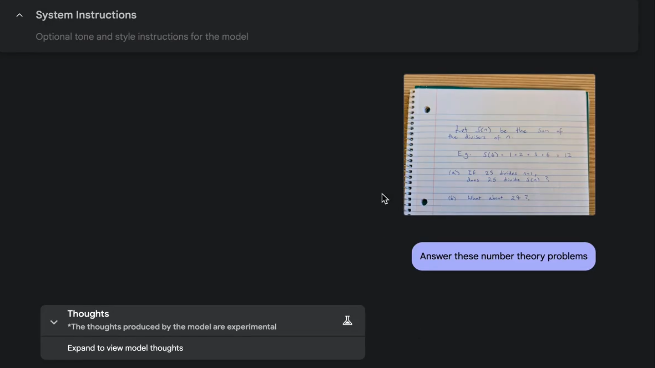Click the handwritten 'E.g.' example line in photo

[514, 155]
